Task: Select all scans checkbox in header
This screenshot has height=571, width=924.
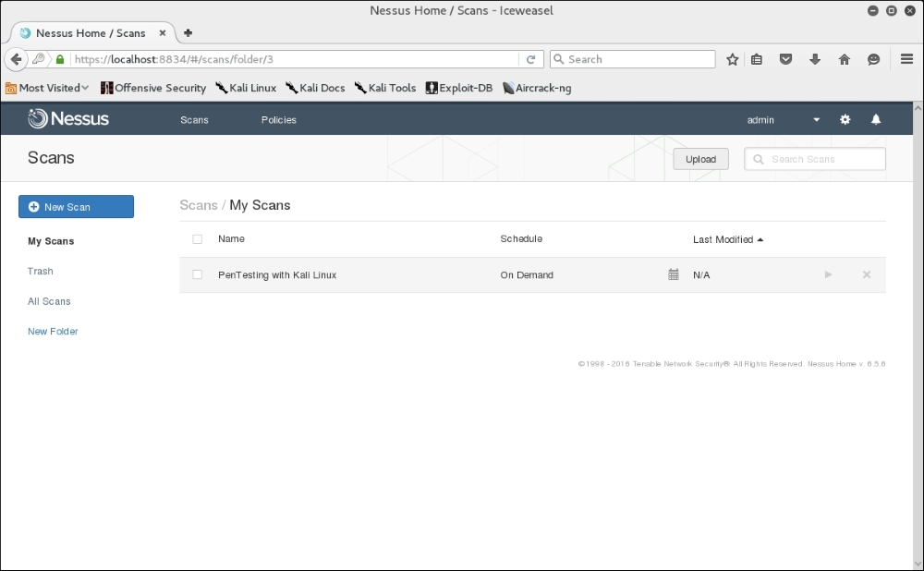Action: (x=198, y=239)
